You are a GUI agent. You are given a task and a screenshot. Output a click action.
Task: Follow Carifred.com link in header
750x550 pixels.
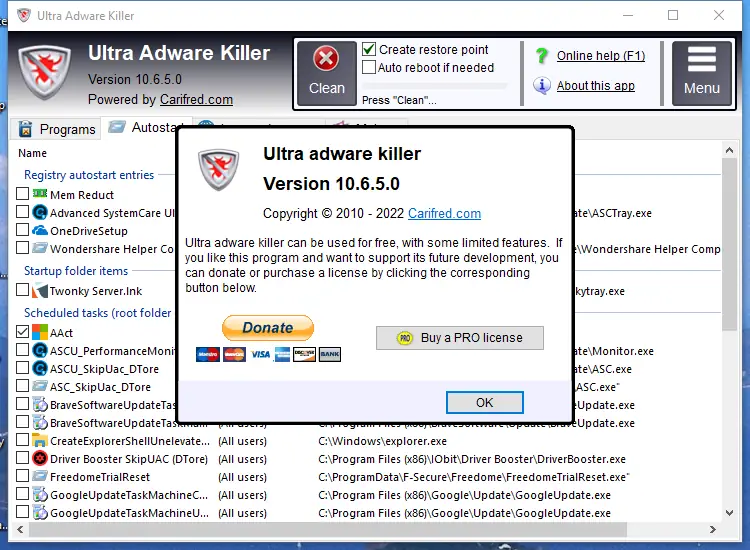[196, 99]
